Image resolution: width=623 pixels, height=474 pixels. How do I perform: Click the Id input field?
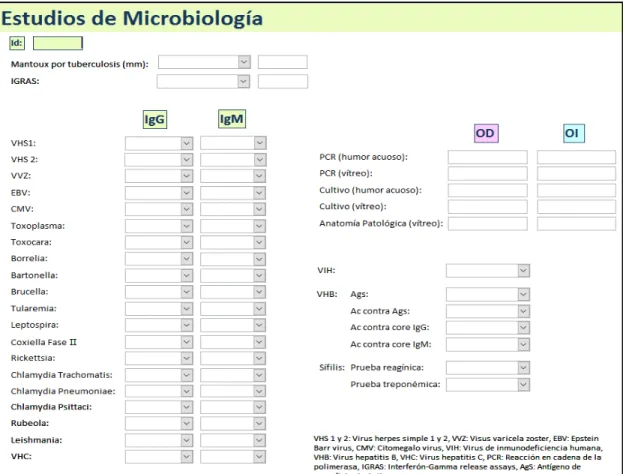(x=58, y=43)
